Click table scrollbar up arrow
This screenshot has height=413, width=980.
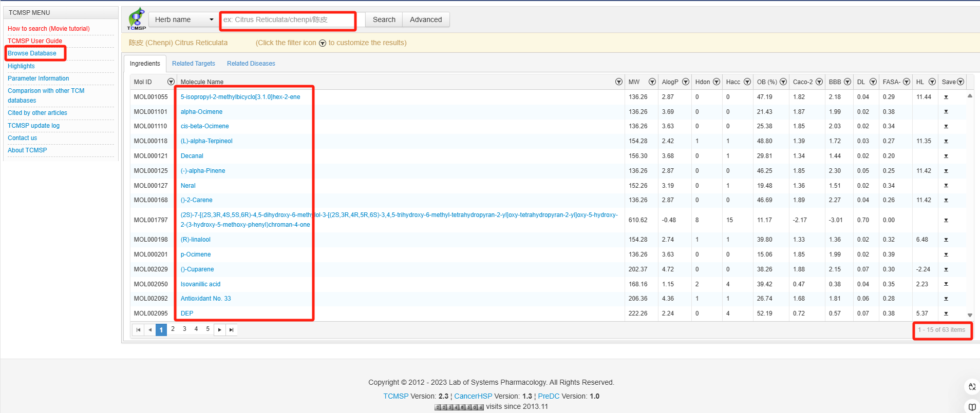click(970, 96)
